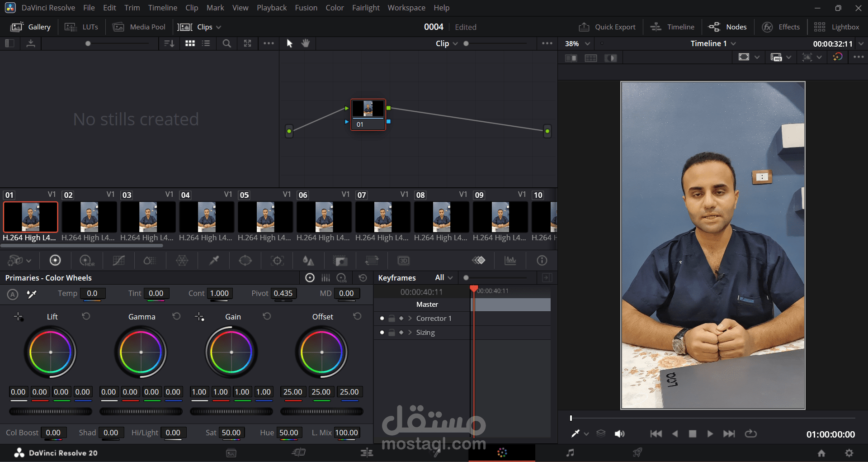Viewport: 868px width, 462px height.
Task: Open the Workspace menu
Action: (406, 8)
